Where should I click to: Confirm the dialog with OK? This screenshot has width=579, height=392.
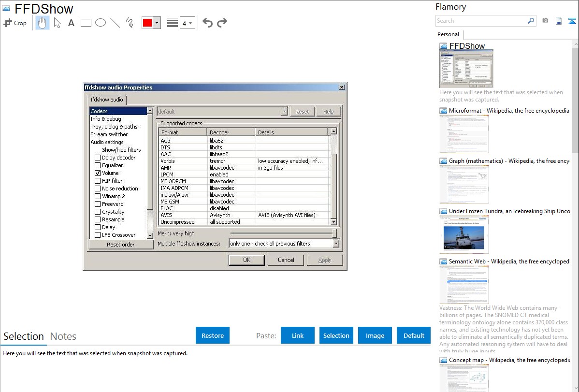(x=246, y=260)
